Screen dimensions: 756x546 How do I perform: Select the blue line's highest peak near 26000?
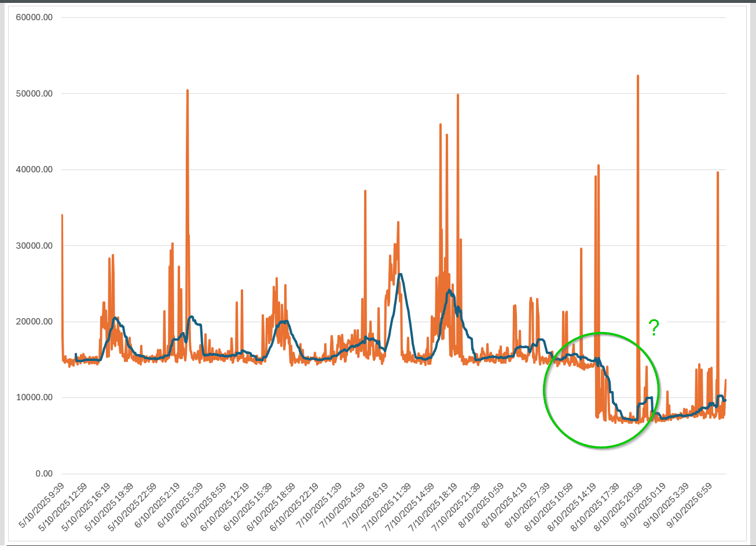tap(400, 274)
